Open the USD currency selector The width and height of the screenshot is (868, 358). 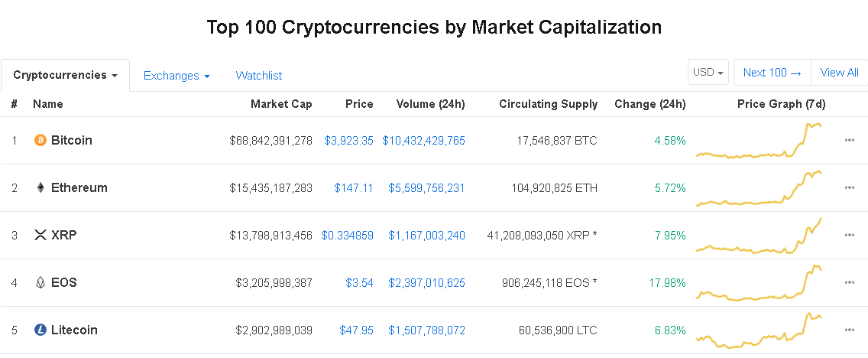tap(708, 73)
